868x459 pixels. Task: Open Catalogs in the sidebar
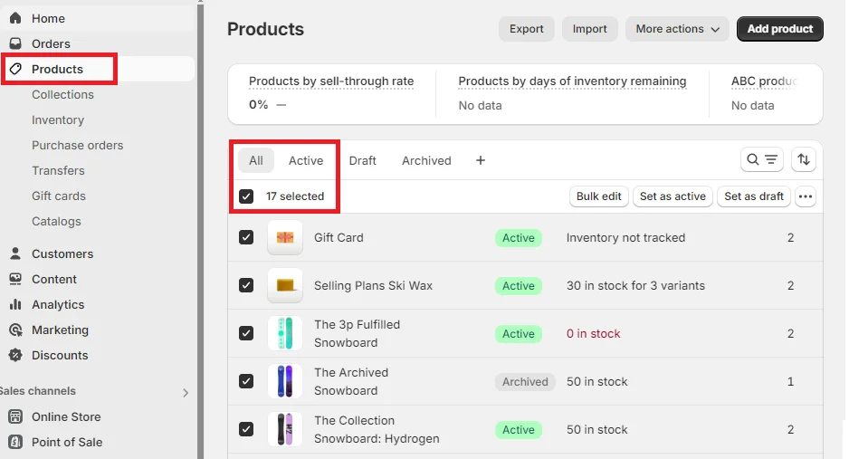tap(56, 222)
